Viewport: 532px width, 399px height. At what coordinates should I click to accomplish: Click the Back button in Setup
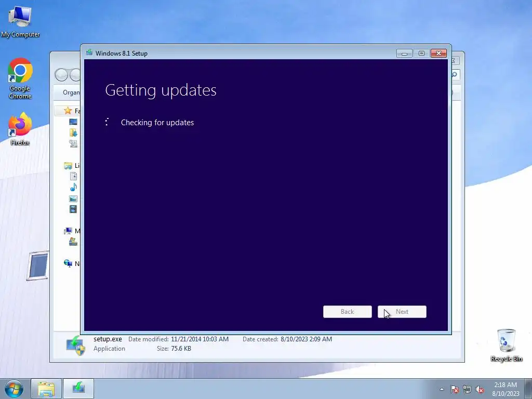point(348,312)
